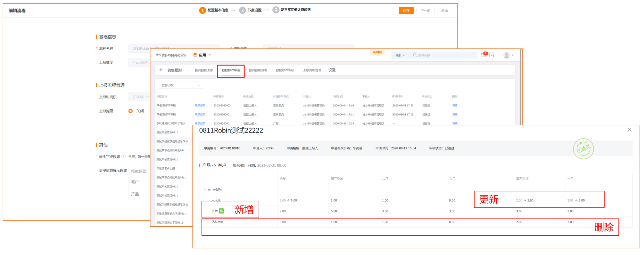The width and height of the screenshot is (644, 255).
Task: Expand the 全部状态 status dropdown
Action: click(180, 85)
